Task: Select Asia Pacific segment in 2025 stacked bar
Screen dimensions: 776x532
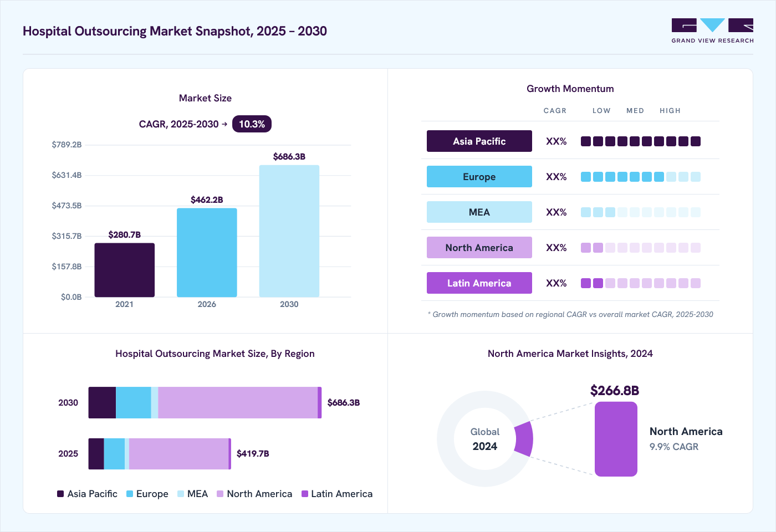Action: tap(96, 454)
